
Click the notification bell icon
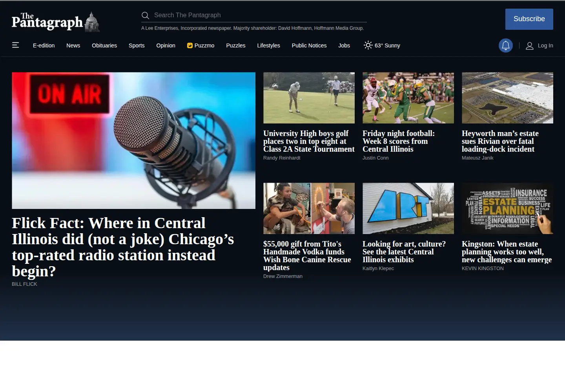[506, 45]
